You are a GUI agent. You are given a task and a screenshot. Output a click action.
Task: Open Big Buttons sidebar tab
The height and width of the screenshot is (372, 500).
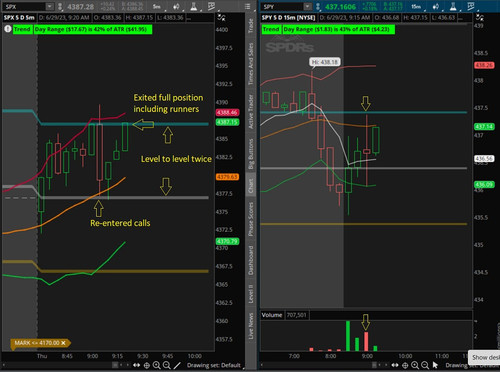point(250,153)
